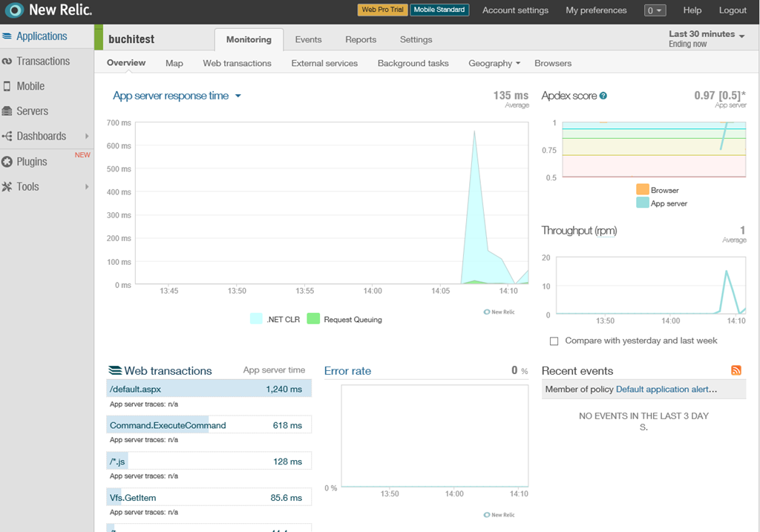Open the Recent events RSS feed icon

736,370
